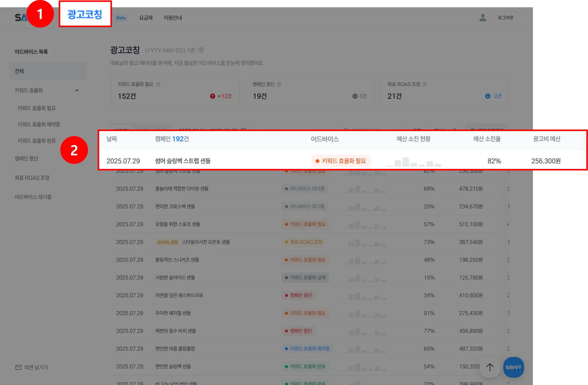Click help icon next to 광고코칭 title
588x385 pixels.
click(x=201, y=50)
